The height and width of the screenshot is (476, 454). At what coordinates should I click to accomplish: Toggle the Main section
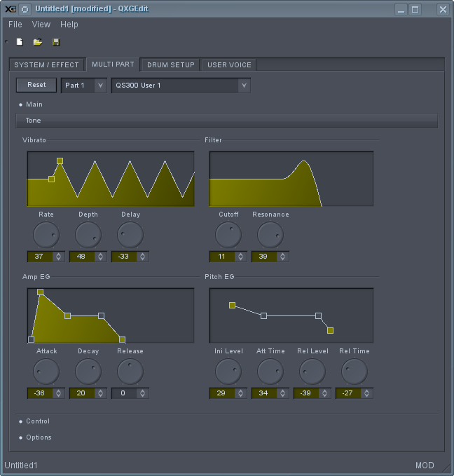[34, 104]
